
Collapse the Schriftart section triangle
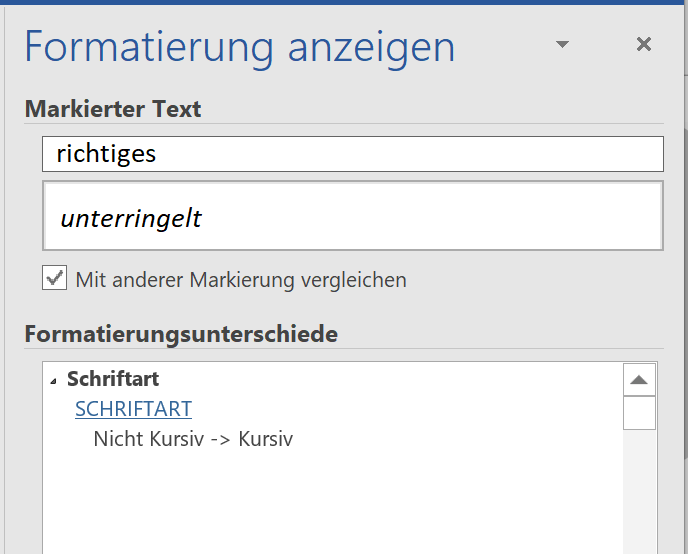tap(54, 381)
